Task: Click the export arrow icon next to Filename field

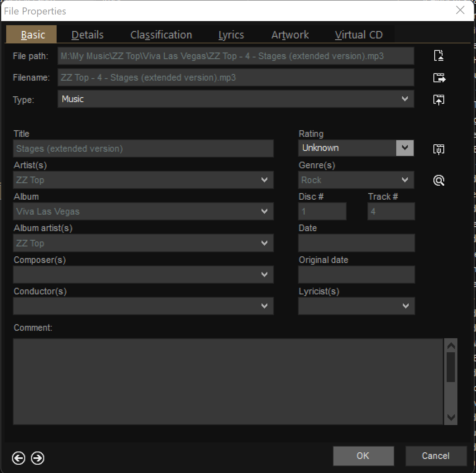Action: [439, 77]
